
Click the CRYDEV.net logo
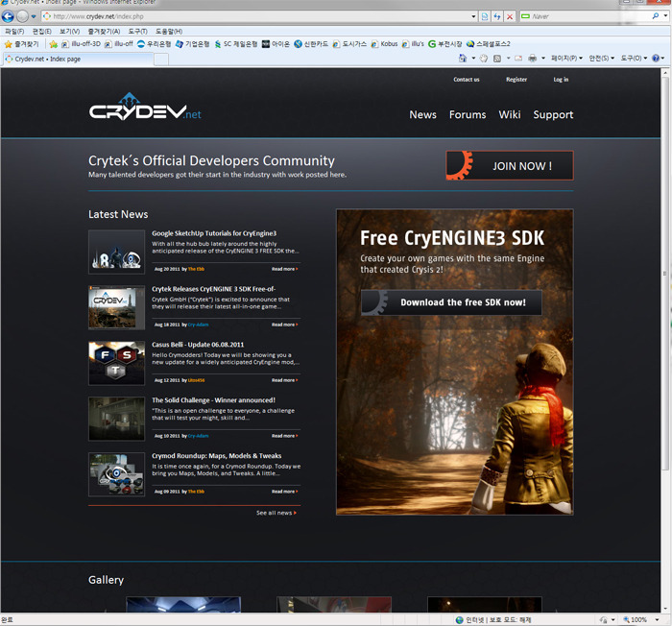145,107
